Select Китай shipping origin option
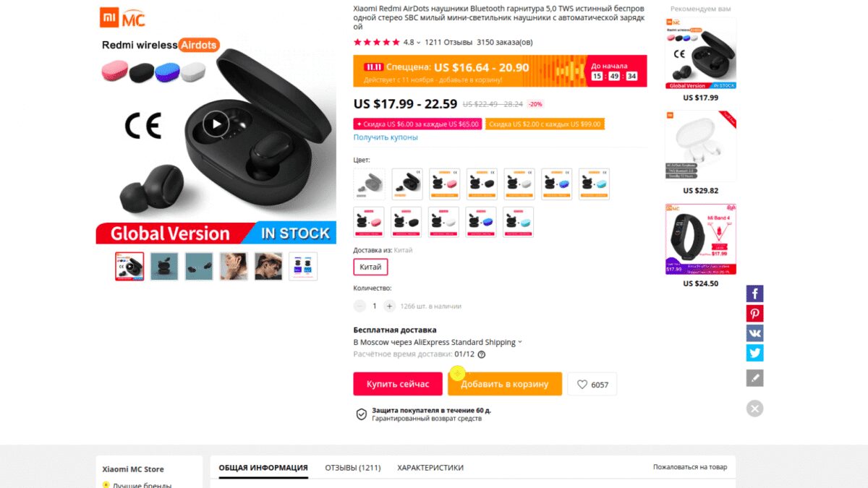This screenshot has width=868, height=488. pos(370,267)
